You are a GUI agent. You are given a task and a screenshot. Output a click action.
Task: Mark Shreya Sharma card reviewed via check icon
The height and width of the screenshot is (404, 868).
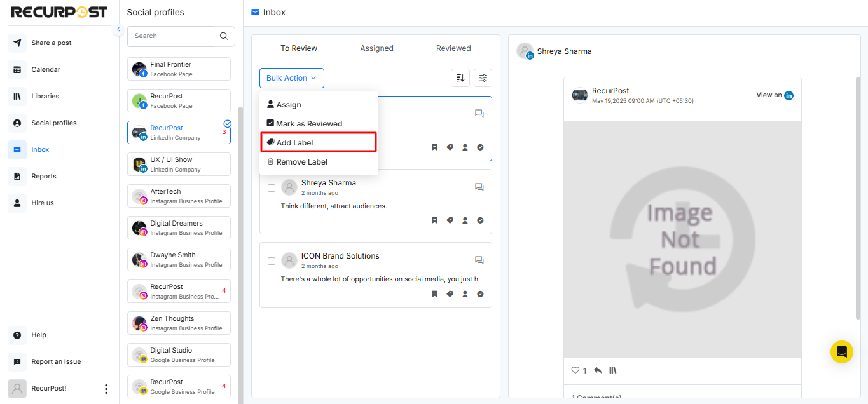pos(481,220)
